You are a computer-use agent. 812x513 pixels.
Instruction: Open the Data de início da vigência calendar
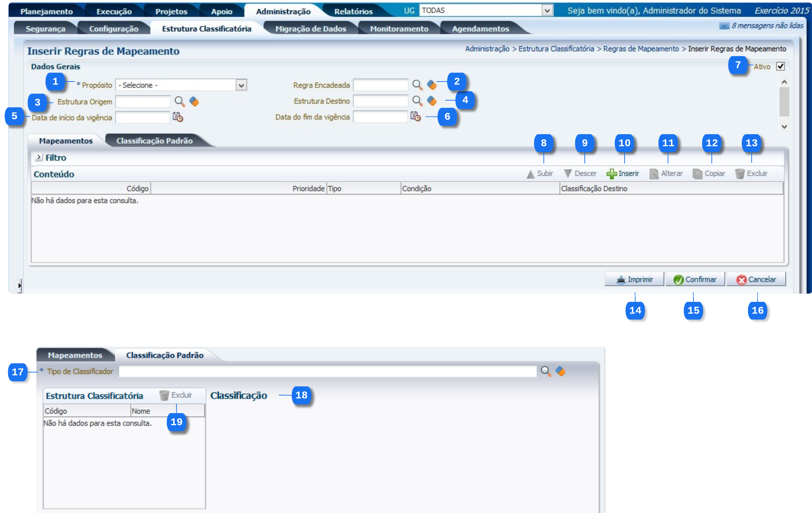pos(178,117)
